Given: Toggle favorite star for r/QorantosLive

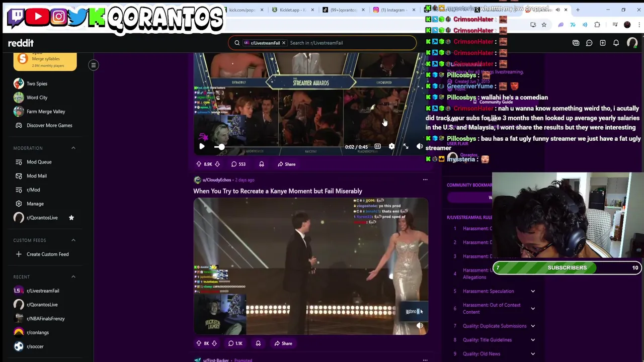Looking at the screenshot, I should point(71,218).
